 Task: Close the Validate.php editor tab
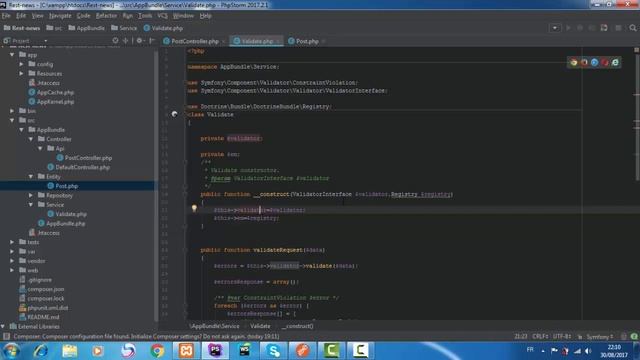[x=278, y=41]
